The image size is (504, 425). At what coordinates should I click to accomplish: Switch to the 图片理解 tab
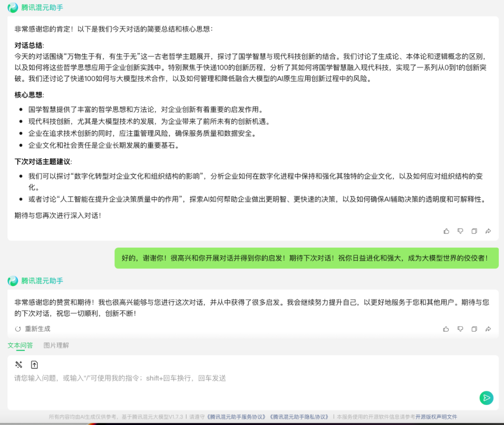click(56, 346)
